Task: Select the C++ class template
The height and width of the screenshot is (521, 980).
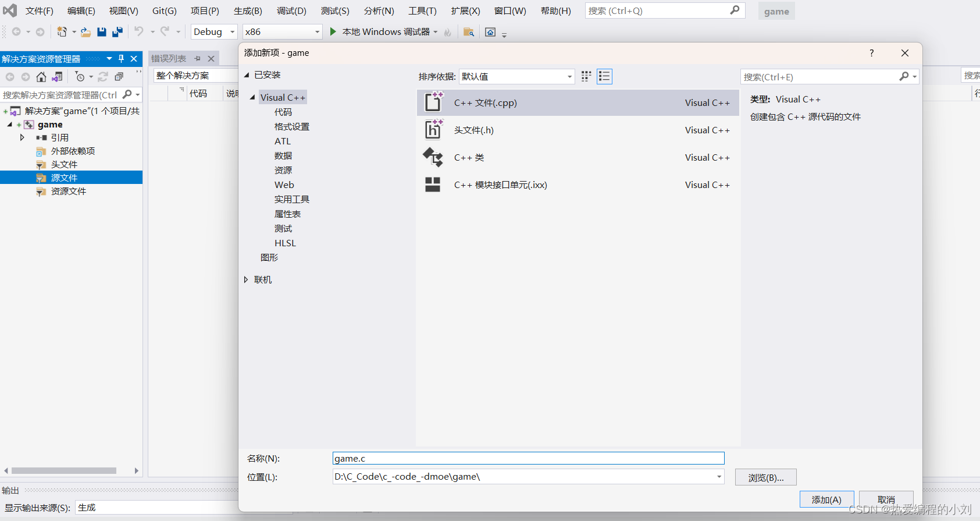Action: click(x=578, y=157)
